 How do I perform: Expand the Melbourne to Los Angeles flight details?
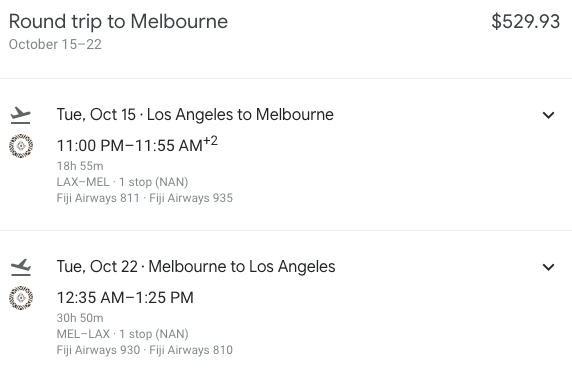point(548,267)
